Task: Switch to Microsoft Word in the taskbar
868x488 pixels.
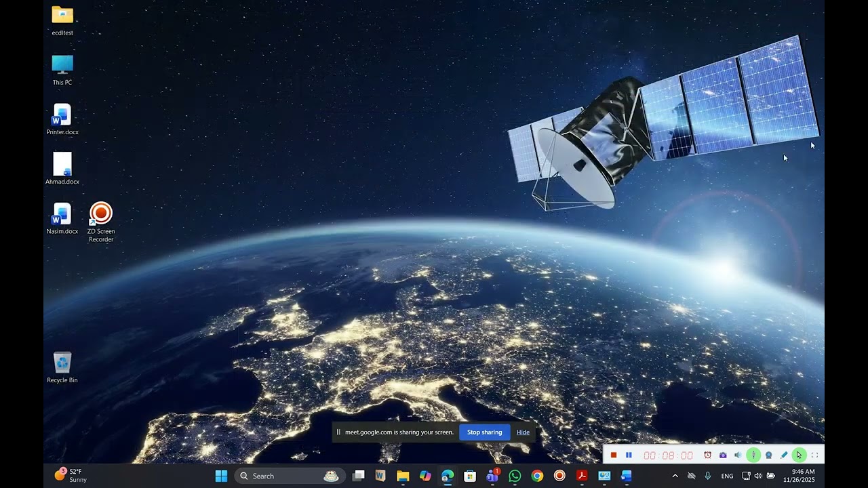Action: (x=627, y=476)
